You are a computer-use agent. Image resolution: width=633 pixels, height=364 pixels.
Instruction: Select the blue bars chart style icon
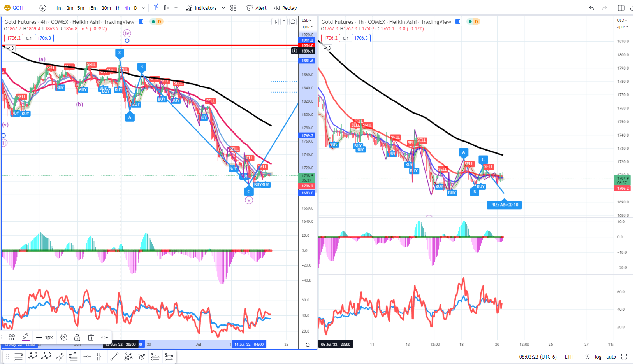[x=156, y=8]
